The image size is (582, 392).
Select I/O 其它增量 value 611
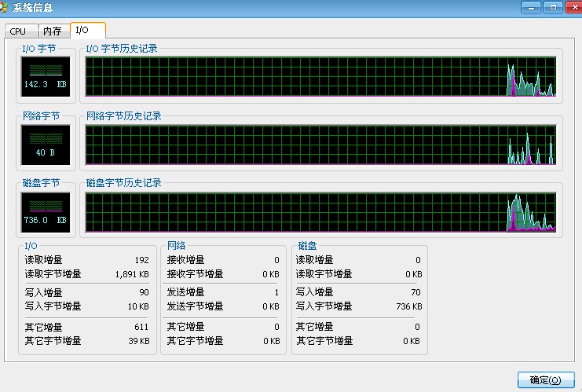[x=141, y=327]
